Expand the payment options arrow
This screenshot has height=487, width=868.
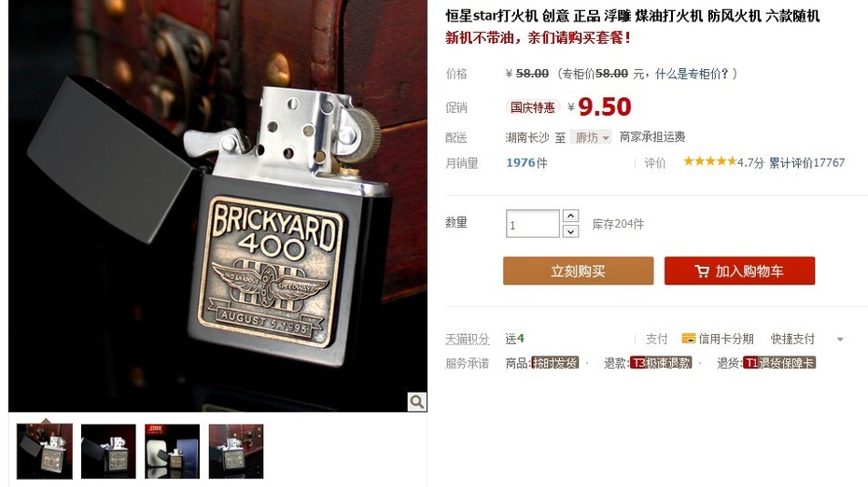click(x=840, y=340)
